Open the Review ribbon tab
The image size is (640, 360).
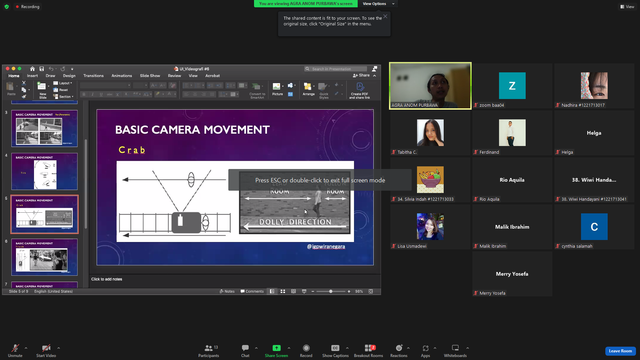pos(174,76)
